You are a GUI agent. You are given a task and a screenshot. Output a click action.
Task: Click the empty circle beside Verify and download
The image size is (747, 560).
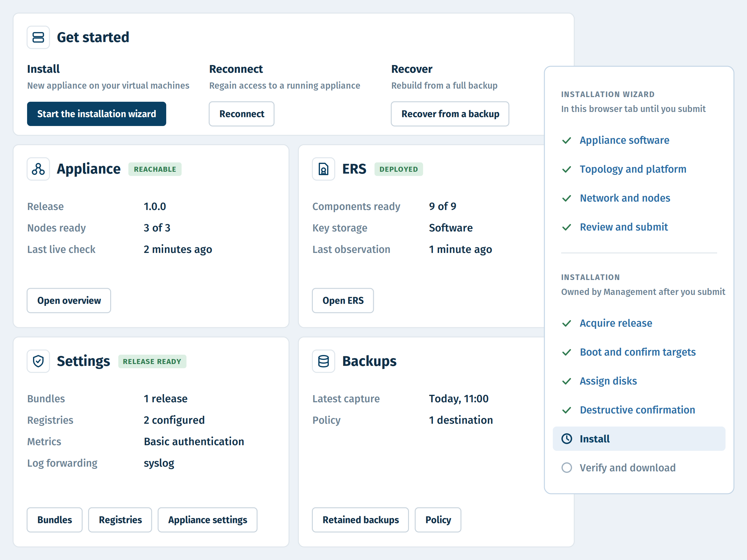coord(567,468)
